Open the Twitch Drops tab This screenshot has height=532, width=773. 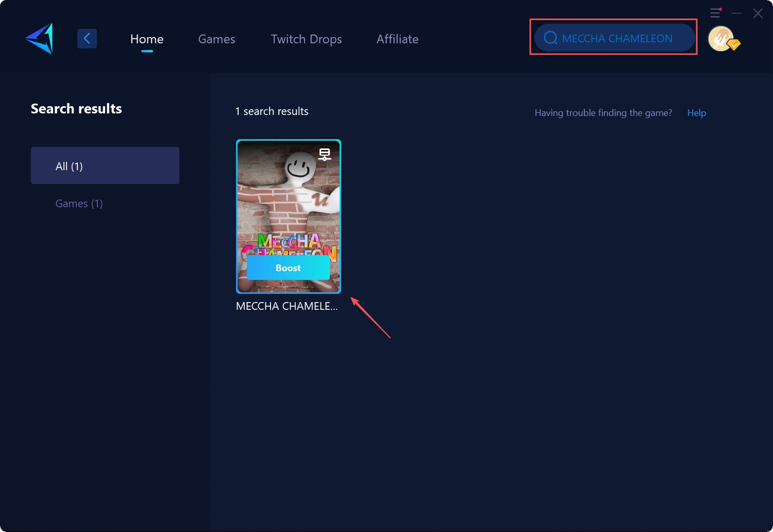306,39
